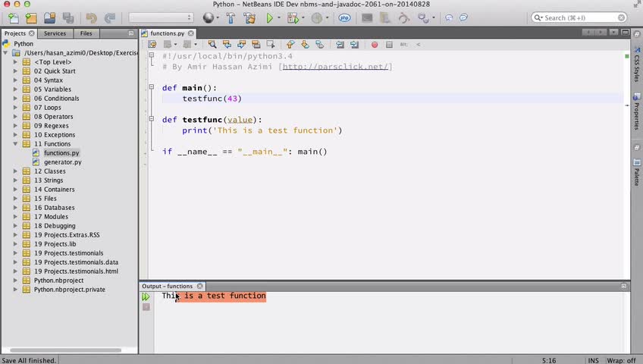
Task: Select functions.py in the project tree
Action: point(61,153)
